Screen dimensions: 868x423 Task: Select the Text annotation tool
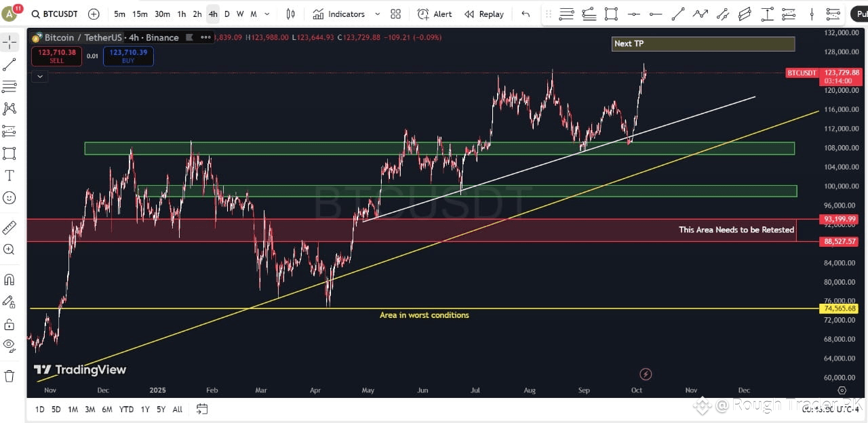[9, 176]
